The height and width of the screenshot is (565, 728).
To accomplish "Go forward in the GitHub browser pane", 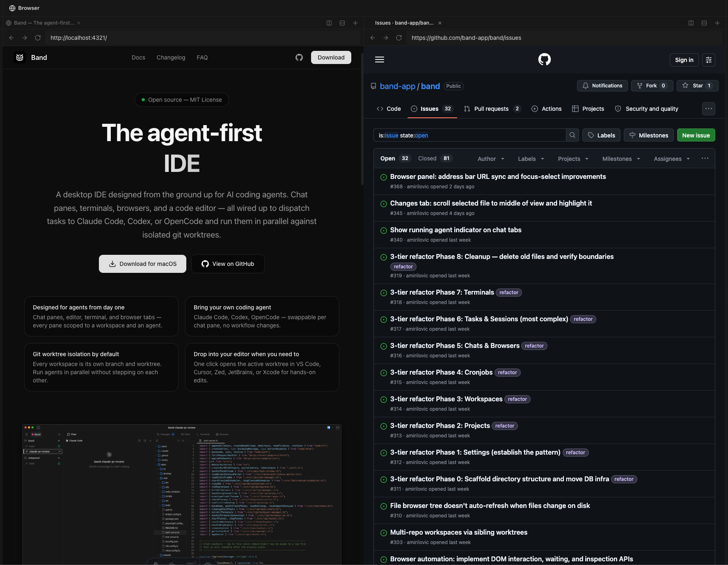I will [x=386, y=38].
